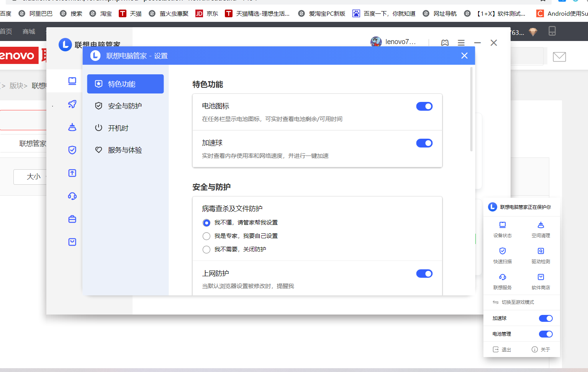
Task: Select 服务与体验 settings tab
Action: tap(125, 150)
